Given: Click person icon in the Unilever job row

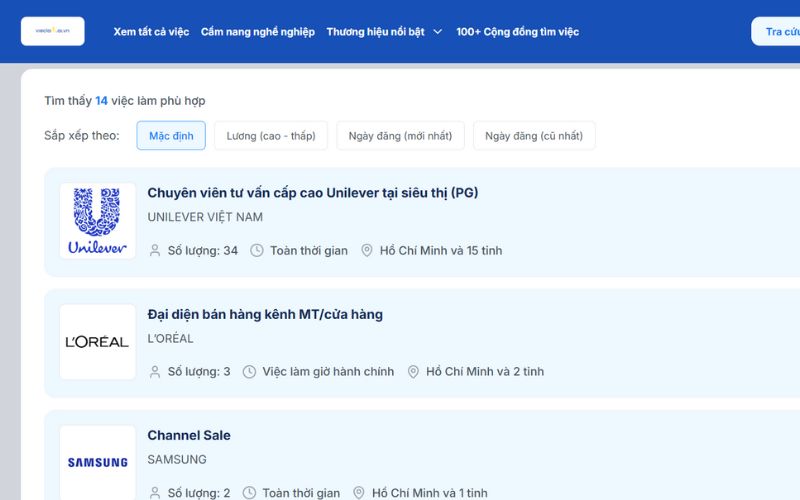Looking at the screenshot, I should point(155,251).
